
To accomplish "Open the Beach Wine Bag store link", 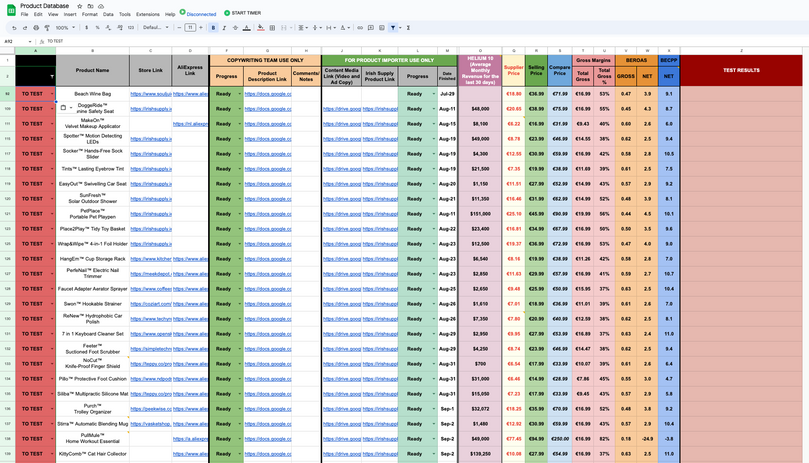I will (149, 94).
